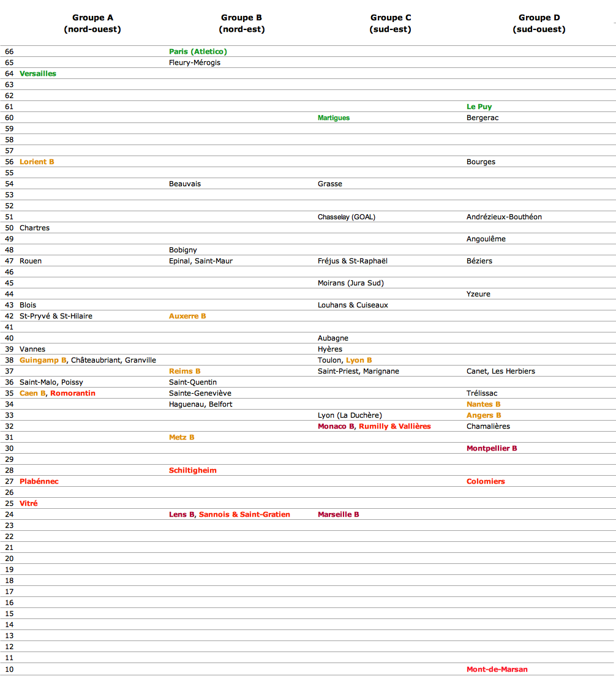Select Angoulême in row 49
Viewport: 616px width, 687px height.
click(486, 239)
